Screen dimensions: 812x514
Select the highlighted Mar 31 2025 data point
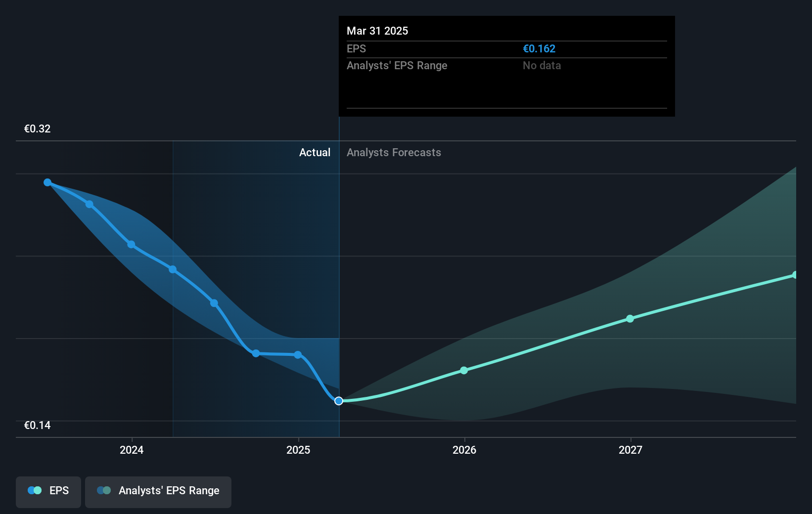(339, 401)
